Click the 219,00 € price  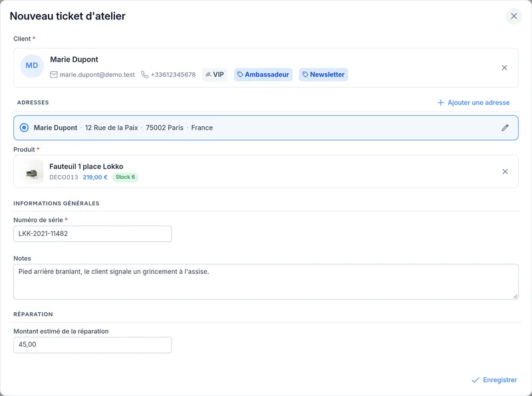(x=95, y=177)
